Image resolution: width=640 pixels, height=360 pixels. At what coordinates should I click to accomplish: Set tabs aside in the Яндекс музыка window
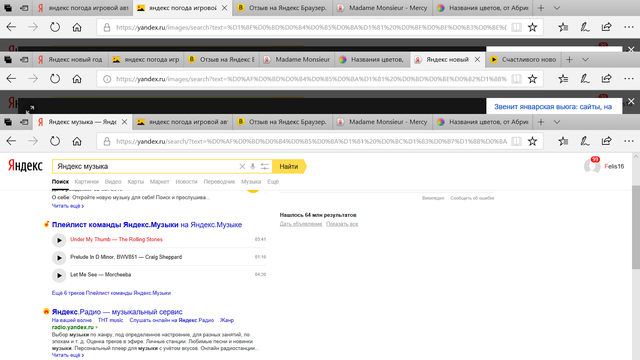[x=24, y=122]
